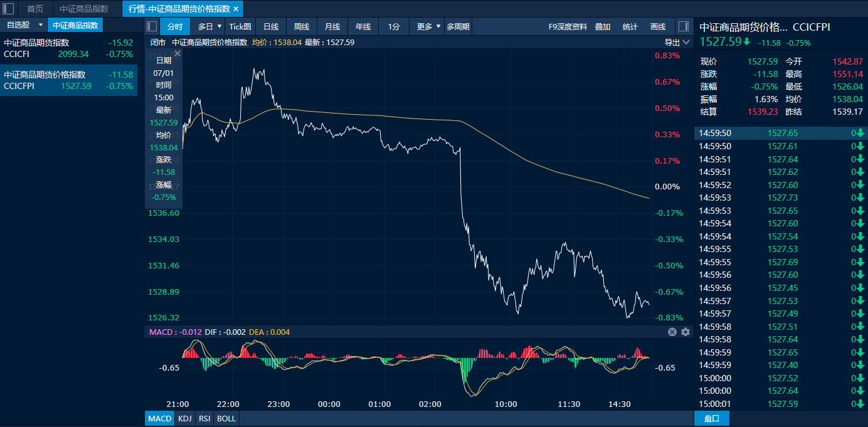
Task: Switch indicator to RSI
Action: pos(204,418)
